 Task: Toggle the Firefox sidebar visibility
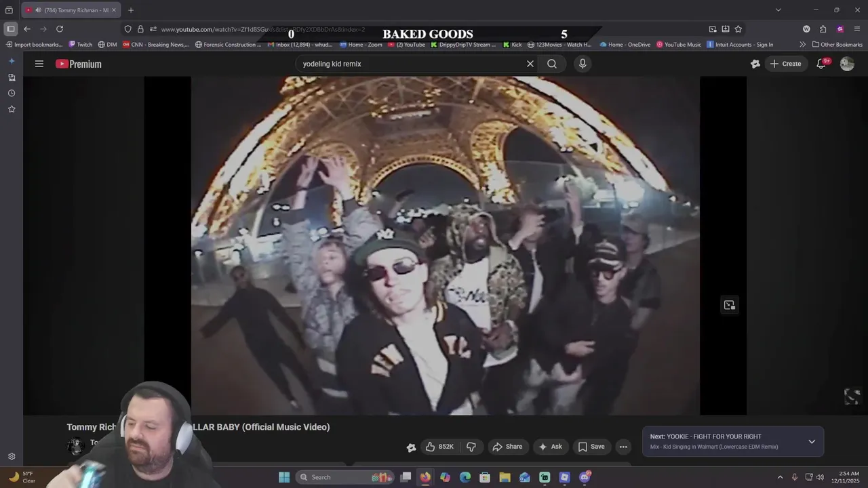click(11, 29)
